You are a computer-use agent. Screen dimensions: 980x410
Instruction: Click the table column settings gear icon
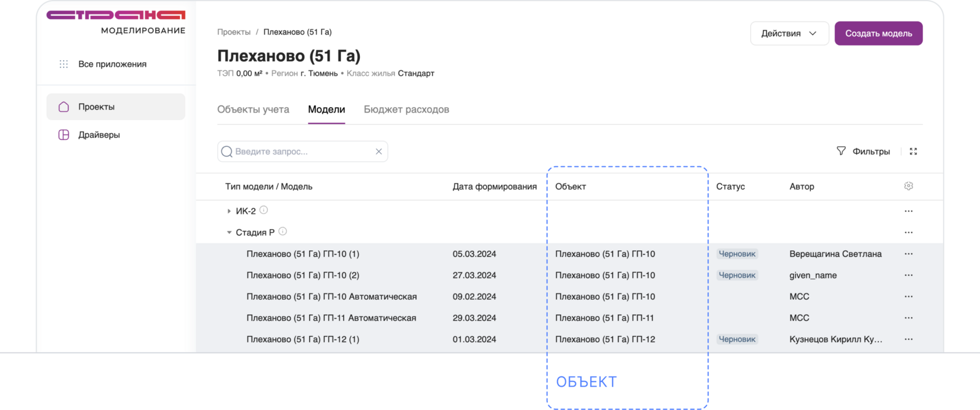(908, 186)
